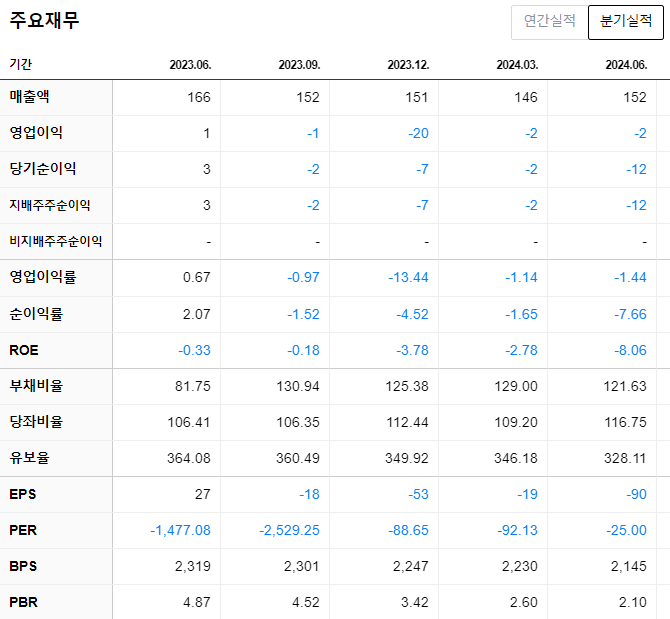Click the ROE value -3.78
This screenshot has height=619, width=670.
(412, 350)
